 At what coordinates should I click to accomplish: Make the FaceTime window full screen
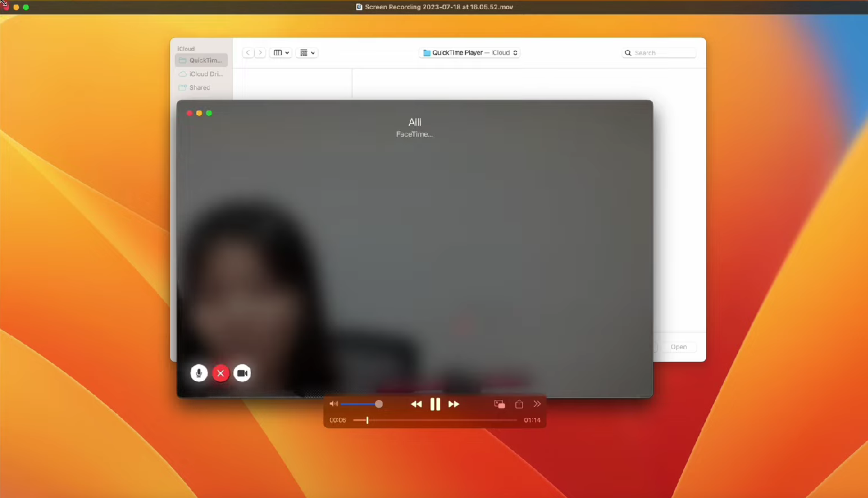[209, 113]
